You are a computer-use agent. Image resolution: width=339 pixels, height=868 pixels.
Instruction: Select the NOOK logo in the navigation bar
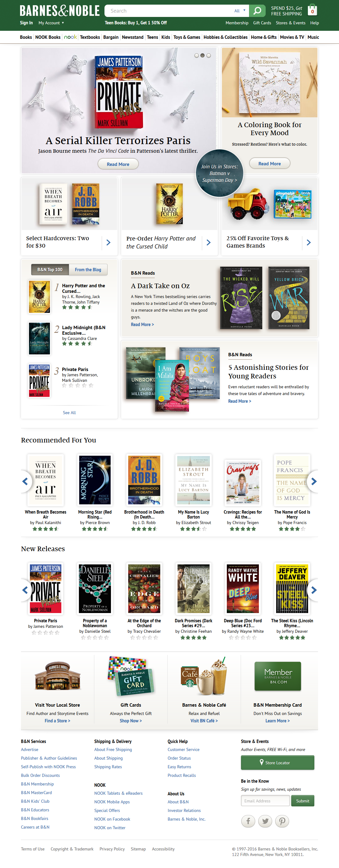pos(70,37)
